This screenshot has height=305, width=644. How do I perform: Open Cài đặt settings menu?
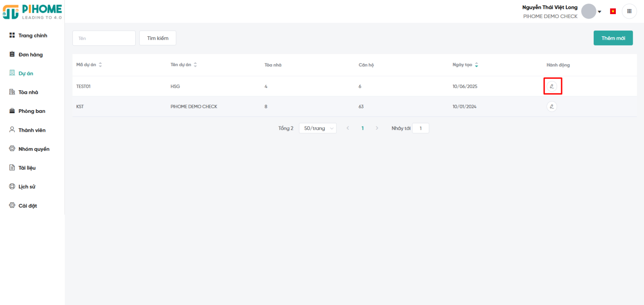tap(27, 205)
